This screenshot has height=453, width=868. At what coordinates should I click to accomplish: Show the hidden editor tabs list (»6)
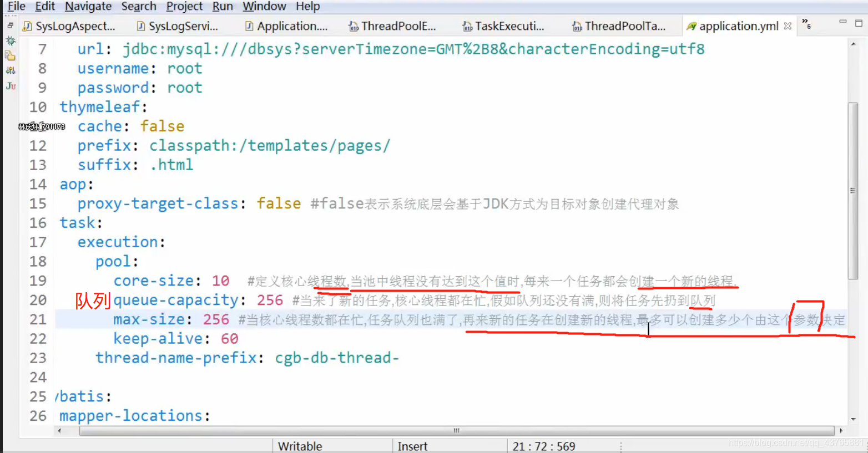tap(806, 23)
